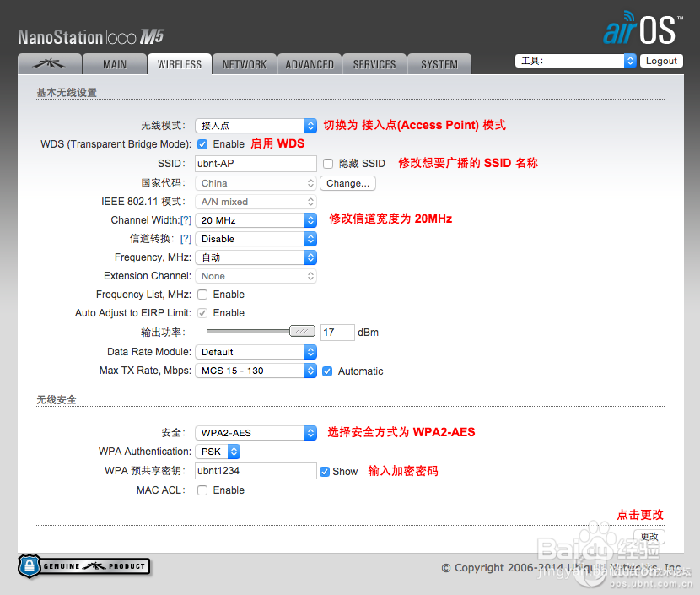The width and height of the screenshot is (700, 595).
Task: Click the Change... button for country code
Action: click(x=347, y=182)
